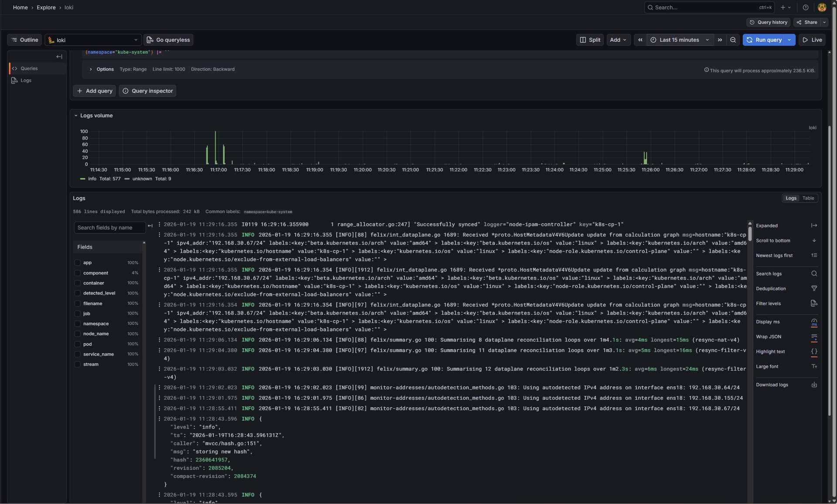Open the Last 15 minutes time range picker

(x=679, y=40)
